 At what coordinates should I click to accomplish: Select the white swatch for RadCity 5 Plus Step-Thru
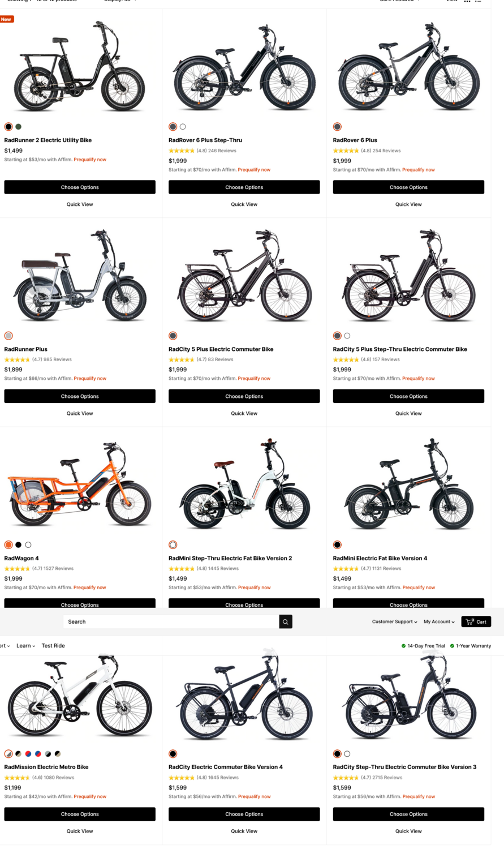347,335
